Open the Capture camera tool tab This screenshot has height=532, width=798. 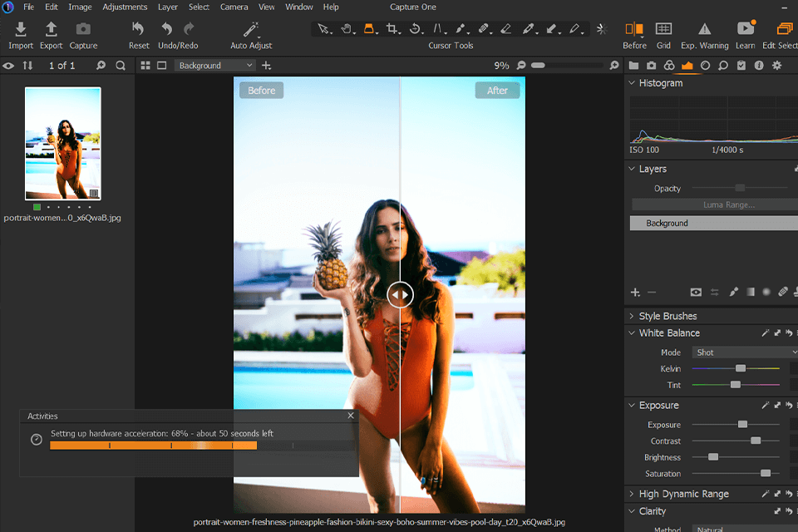(652, 65)
